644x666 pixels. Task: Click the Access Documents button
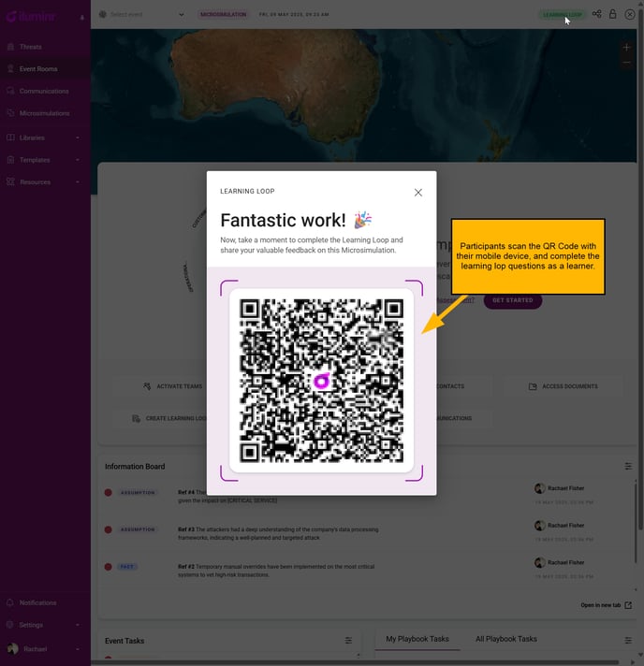563,386
